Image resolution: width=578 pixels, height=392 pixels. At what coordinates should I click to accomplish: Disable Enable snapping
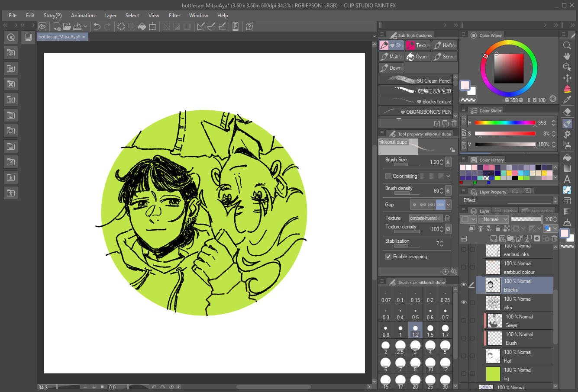point(388,257)
